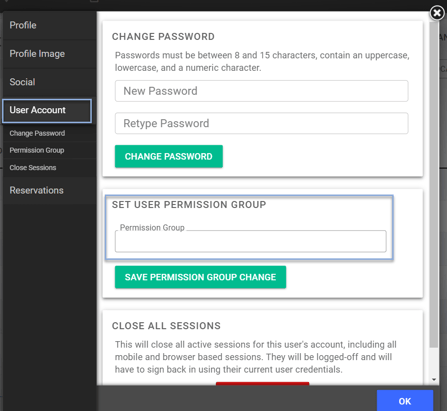Open the Permission Group dropdown
The width and height of the screenshot is (447, 411).
(251, 241)
